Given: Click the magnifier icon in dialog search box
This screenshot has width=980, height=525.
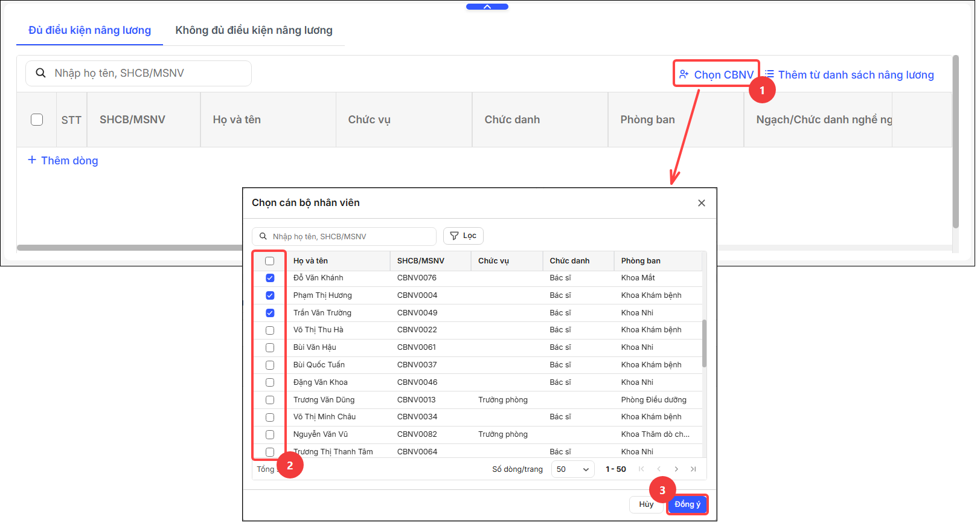Looking at the screenshot, I should [x=263, y=236].
